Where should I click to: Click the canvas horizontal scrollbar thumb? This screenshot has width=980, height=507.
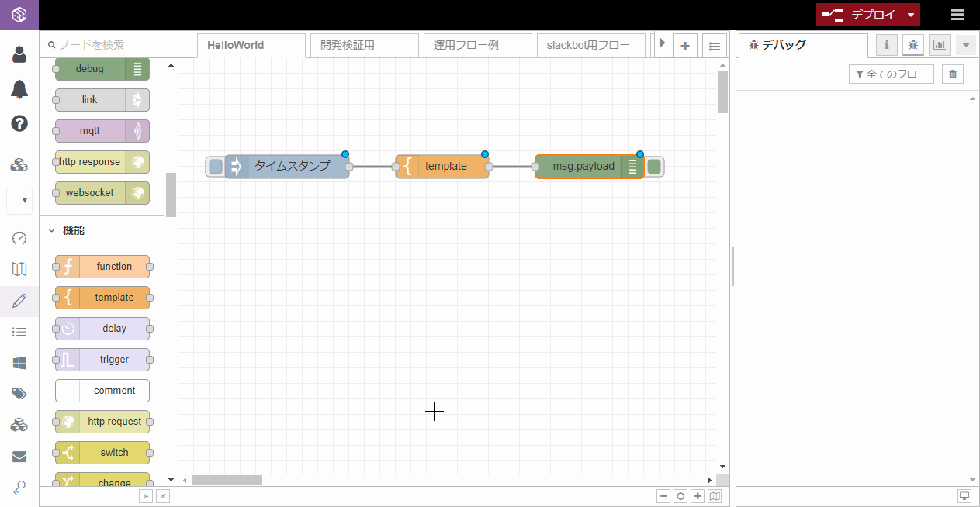click(227, 481)
